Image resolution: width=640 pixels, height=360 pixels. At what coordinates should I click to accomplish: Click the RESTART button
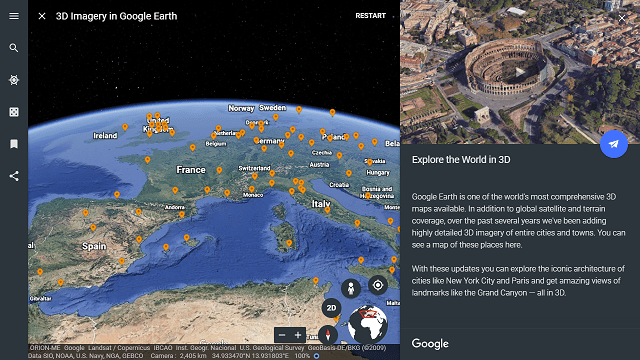tap(370, 16)
